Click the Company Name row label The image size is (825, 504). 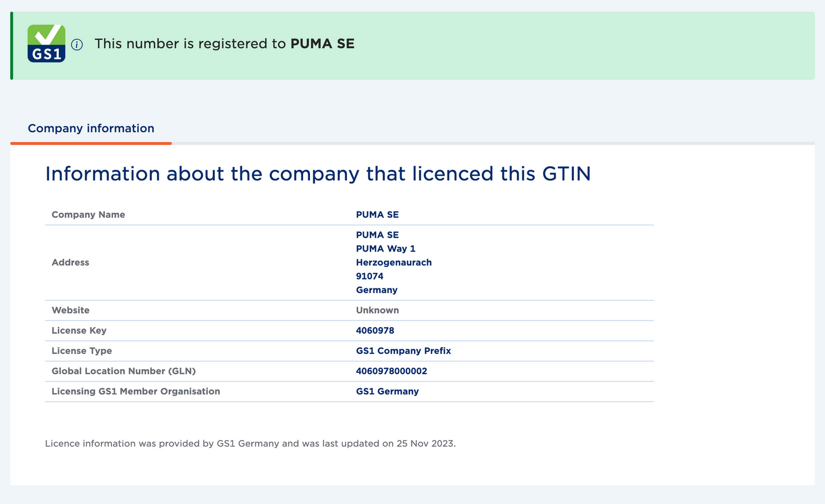coord(88,214)
